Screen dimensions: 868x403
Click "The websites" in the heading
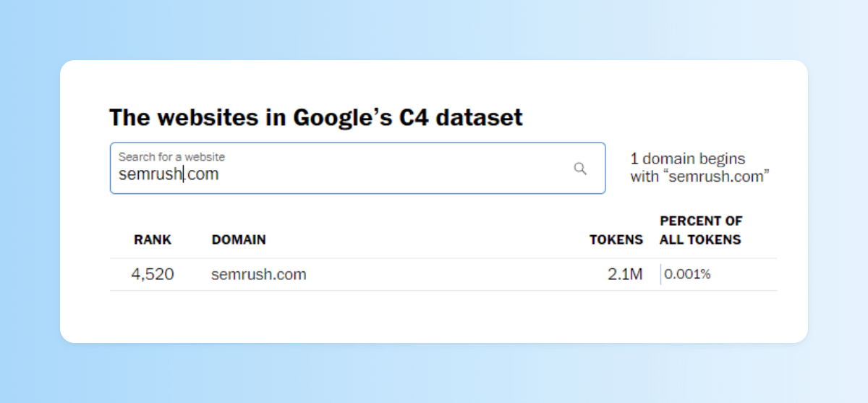tap(197, 117)
